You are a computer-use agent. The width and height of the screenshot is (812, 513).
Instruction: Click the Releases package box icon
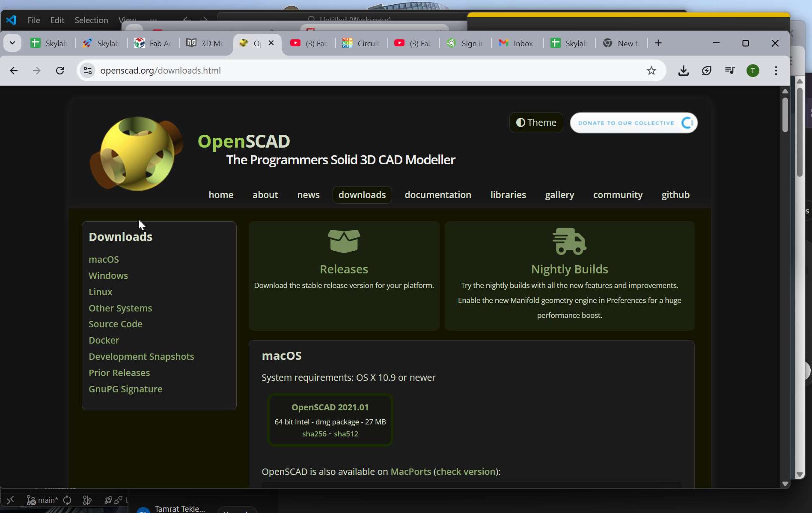click(344, 240)
